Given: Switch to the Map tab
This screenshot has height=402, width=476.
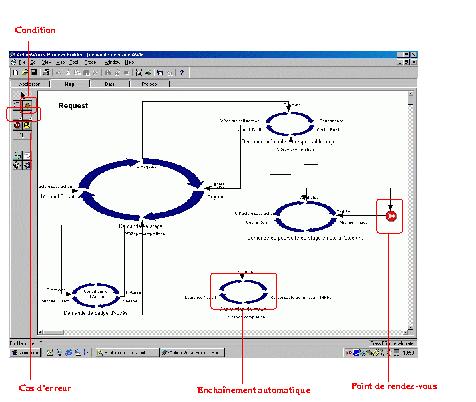Looking at the screenshot, I should [69, 84].
